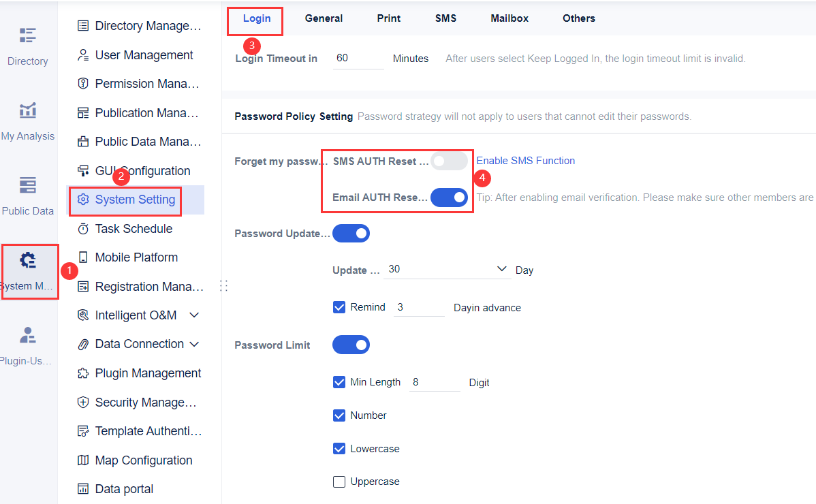The height and width of the screenshot is (504, 816).
Task: Open User Management
Action: tap(136, 54)
